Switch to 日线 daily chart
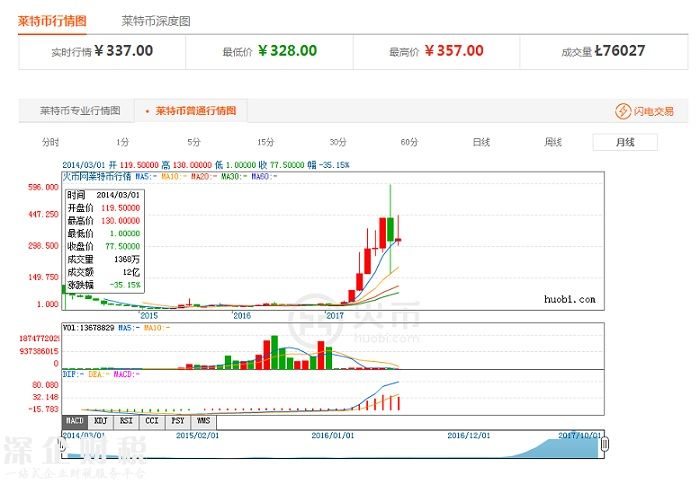Screen dimensions: 700x484 [481, 142]
